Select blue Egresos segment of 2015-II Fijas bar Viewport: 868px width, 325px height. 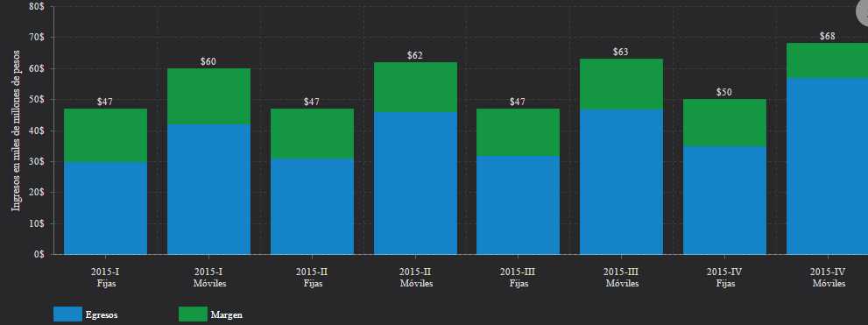pyautogui.click(x=312, y=207)
